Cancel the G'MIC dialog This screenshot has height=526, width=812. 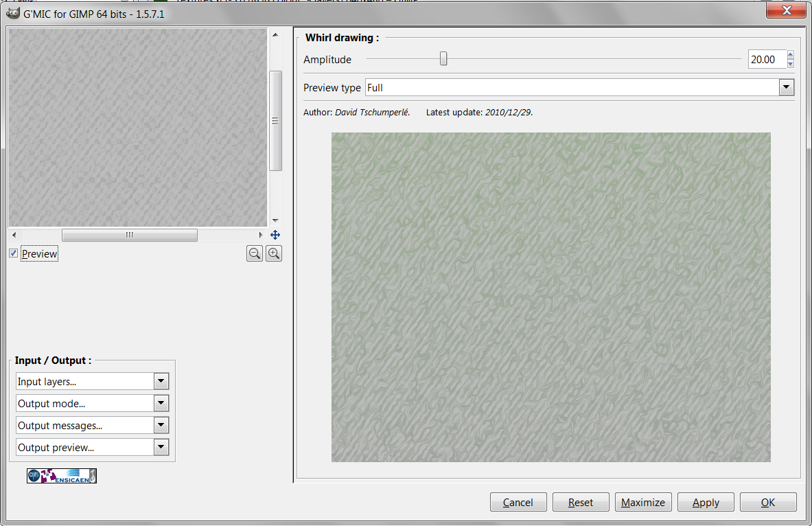518,502
